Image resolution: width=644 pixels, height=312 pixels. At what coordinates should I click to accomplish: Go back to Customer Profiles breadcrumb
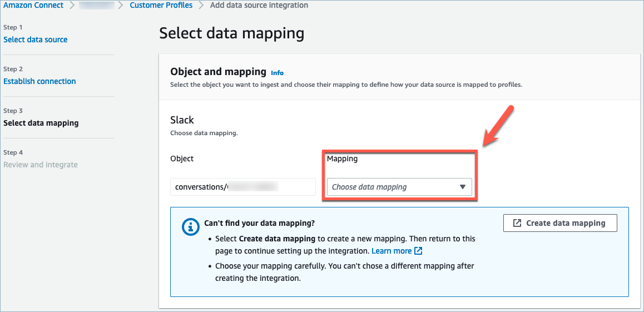(161, 5)
